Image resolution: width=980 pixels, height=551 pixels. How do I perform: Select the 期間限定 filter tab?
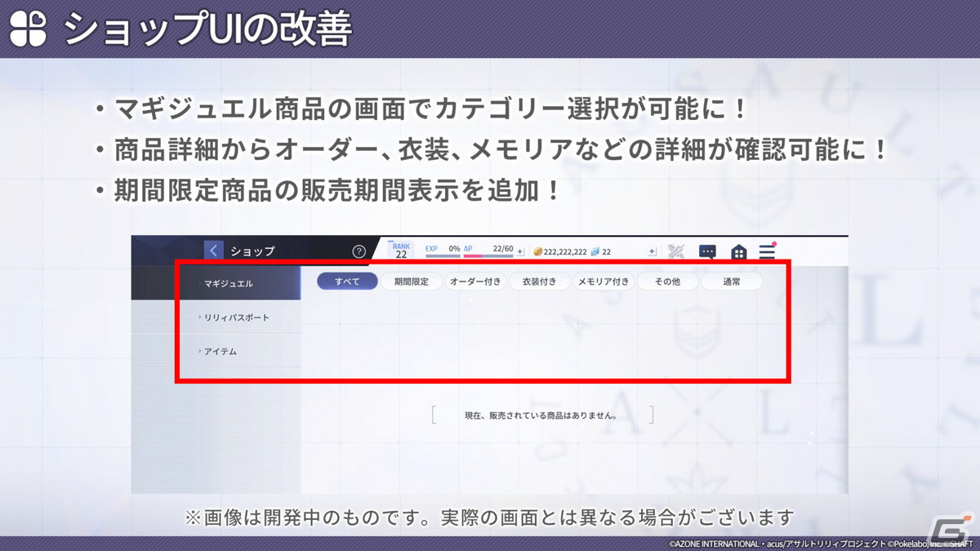tap(411, 281)
